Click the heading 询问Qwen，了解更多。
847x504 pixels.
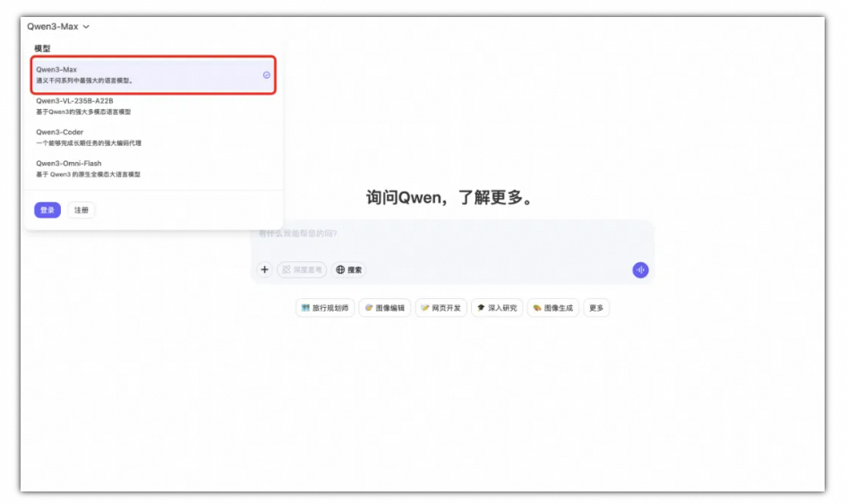tap(449, 197)
